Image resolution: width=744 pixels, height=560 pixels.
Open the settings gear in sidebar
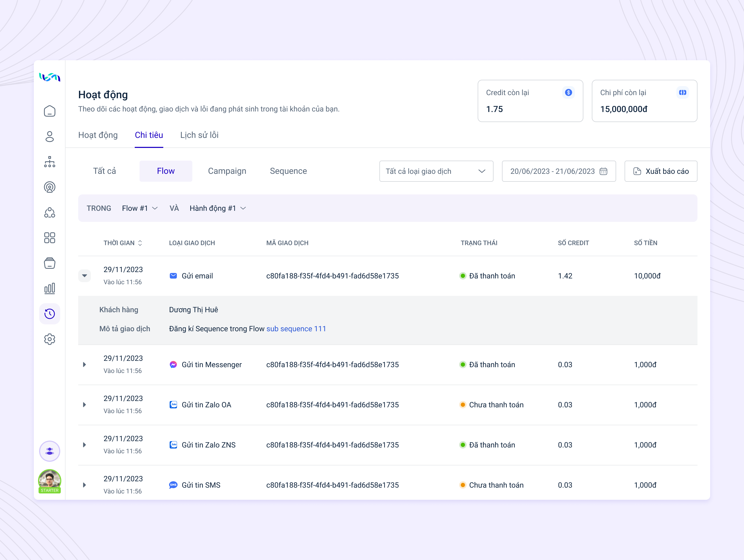coord(49,339)
